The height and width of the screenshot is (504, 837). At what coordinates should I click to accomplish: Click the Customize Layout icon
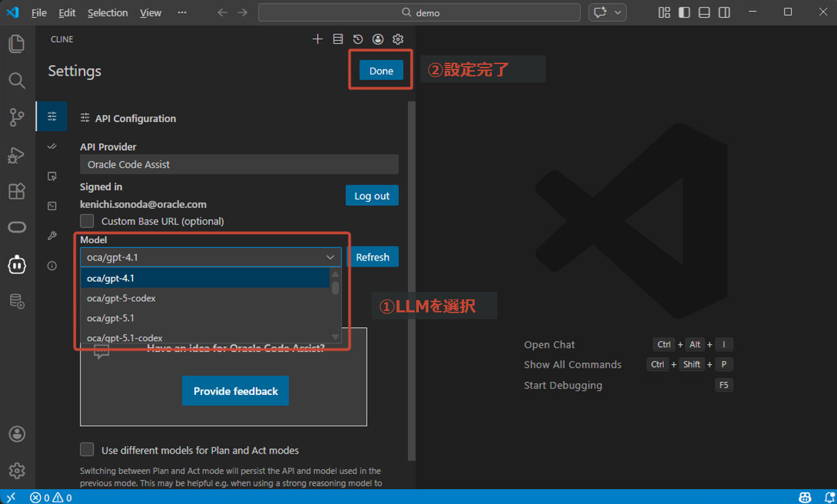tap(664, 12)
